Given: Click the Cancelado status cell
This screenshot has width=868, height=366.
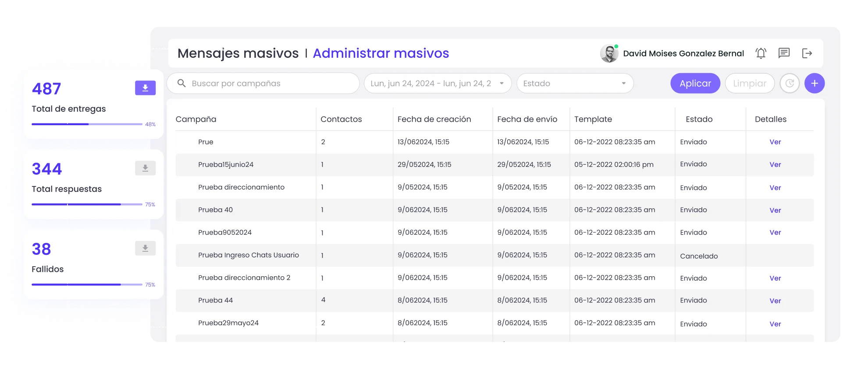Looking at the screenshot, I should pyautogui.click(x=699, y=256).
